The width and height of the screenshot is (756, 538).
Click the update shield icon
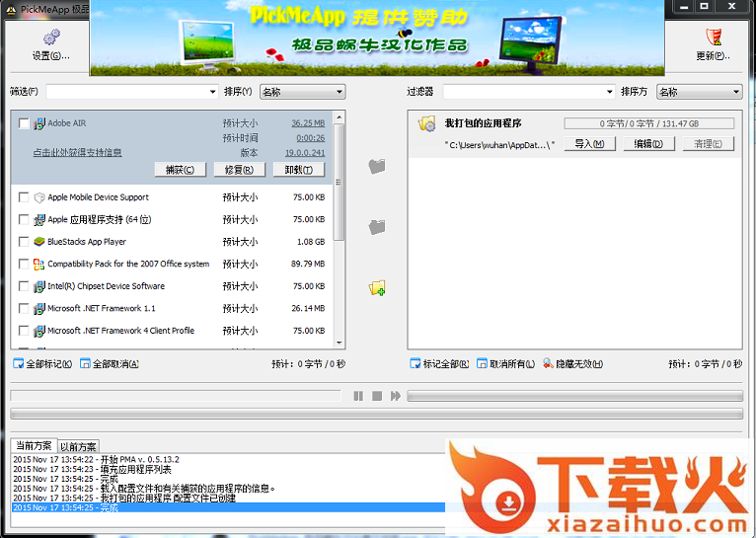click(x=714, y=37)
